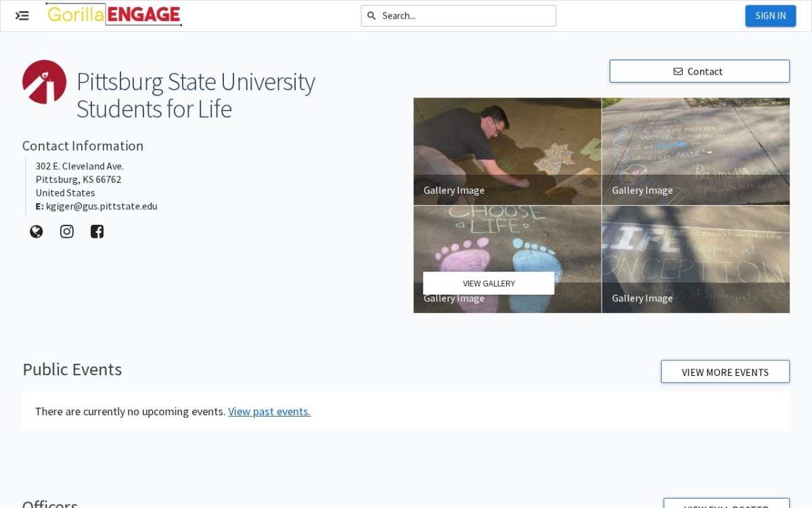812x508 pixels.
Task: Click the Students for Life organization logo
Action: (45, 82)
